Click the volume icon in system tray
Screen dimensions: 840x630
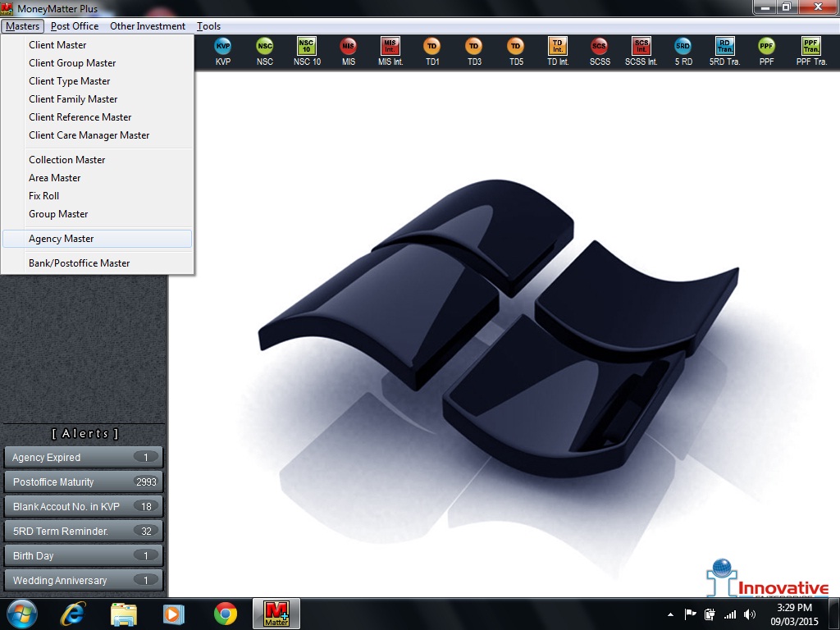pyautogui.click(x=749, y=614)
